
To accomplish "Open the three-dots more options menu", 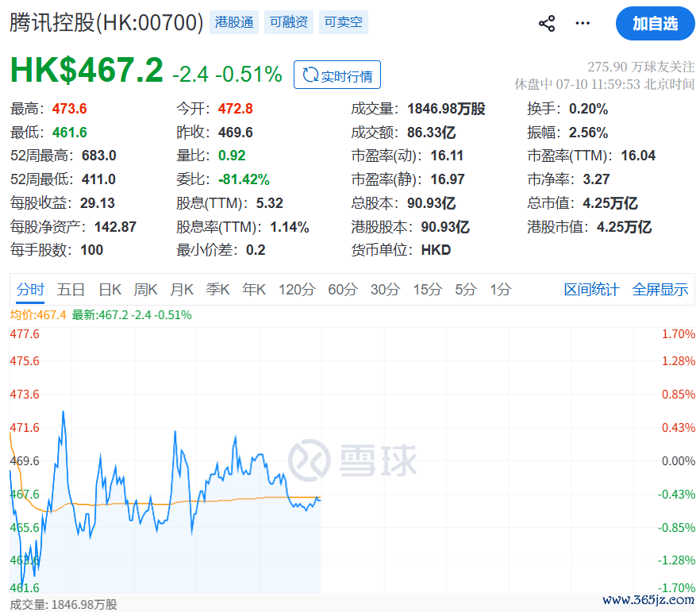I will pyautogui.click(x=583, y=23).
